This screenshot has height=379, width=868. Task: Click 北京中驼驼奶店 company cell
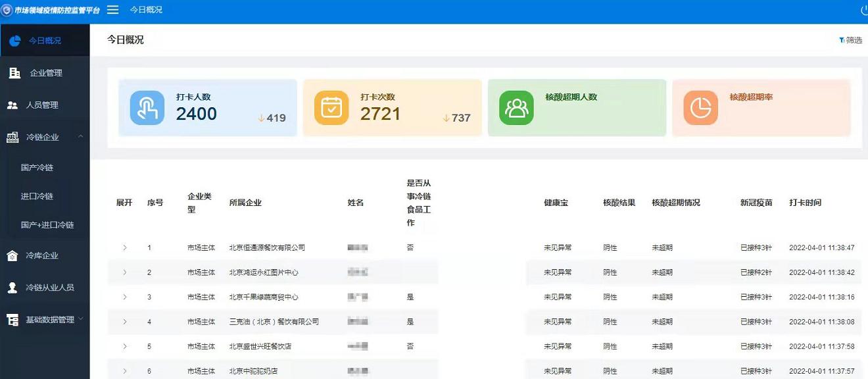click(x=253, y=371)
